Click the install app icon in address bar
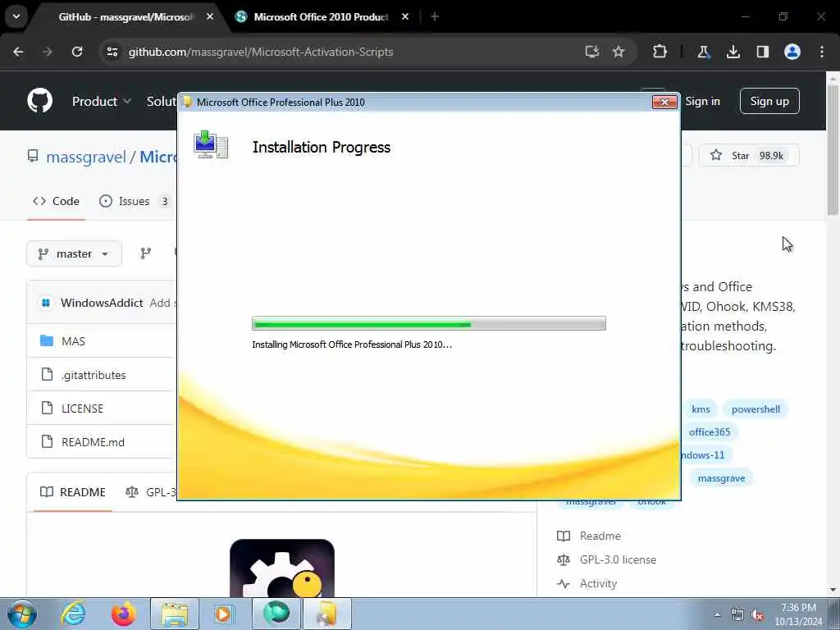The width and height of the screenshot is (840, 630). click(x=591, y=52)
